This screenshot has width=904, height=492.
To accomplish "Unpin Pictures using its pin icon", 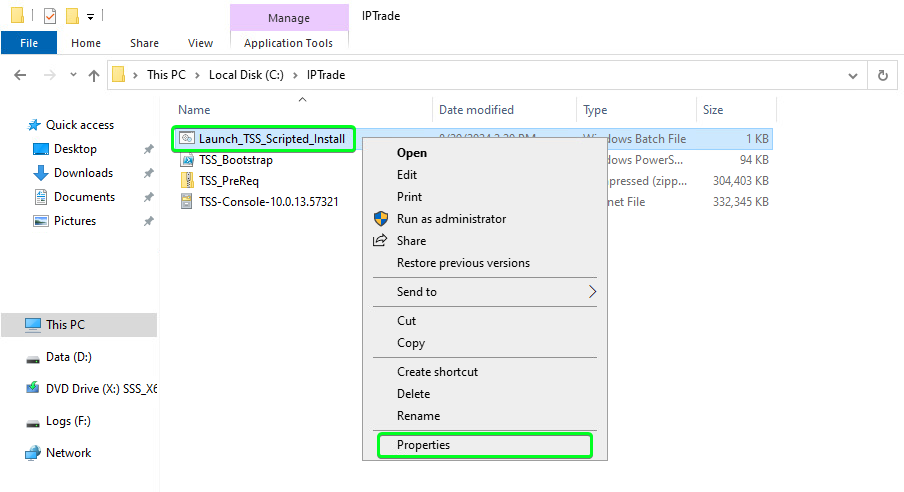I will click(149, 221).
